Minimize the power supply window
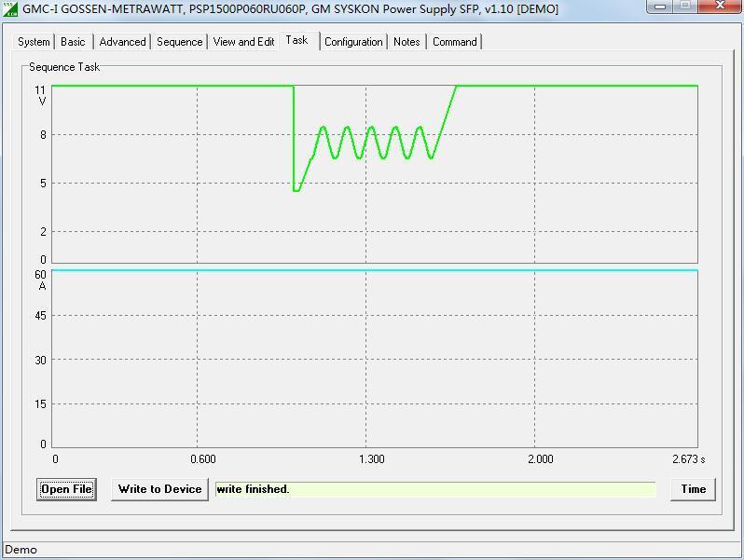Screen dimensions: 744x560 [661, 7]
